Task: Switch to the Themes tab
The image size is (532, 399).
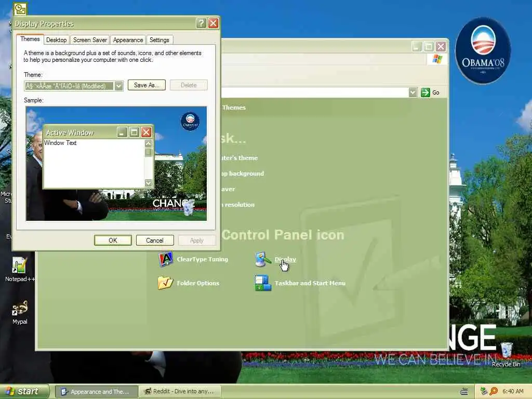Action: [30, 39]
